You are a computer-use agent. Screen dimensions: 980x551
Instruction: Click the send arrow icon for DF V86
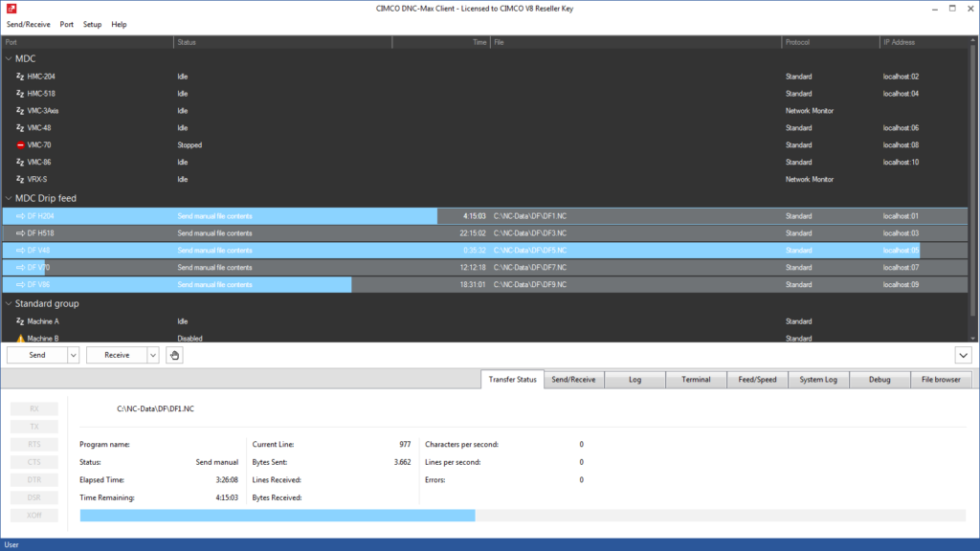(20, 284)
